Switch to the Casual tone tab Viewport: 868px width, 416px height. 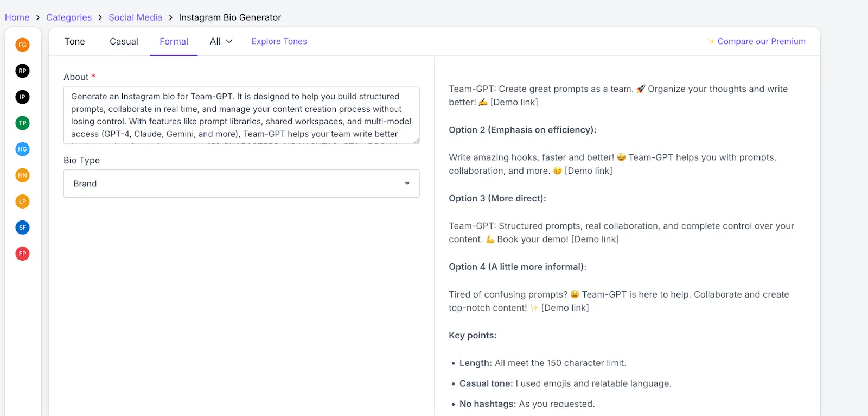(124, 41)
